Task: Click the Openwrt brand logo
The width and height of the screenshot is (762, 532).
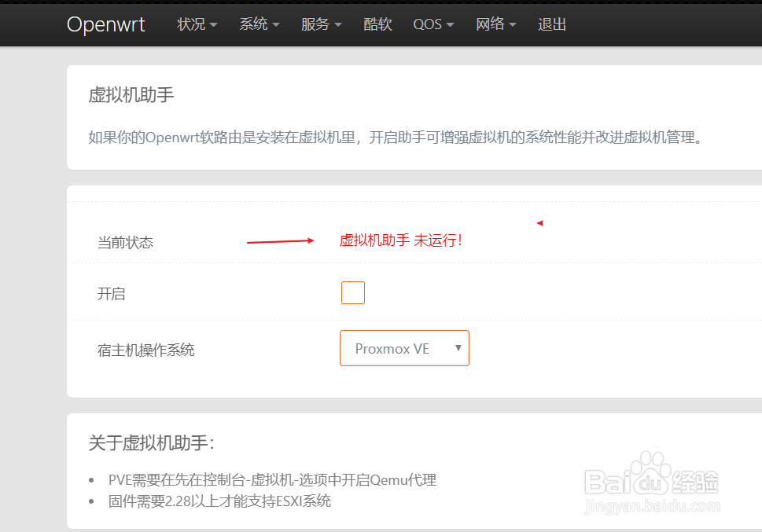Action: point(105,24)
